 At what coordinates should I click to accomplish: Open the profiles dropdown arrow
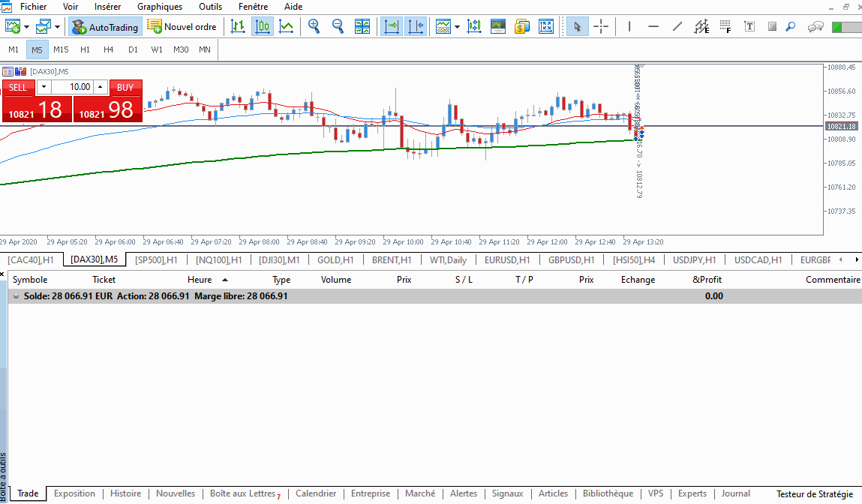pos(58,27)
